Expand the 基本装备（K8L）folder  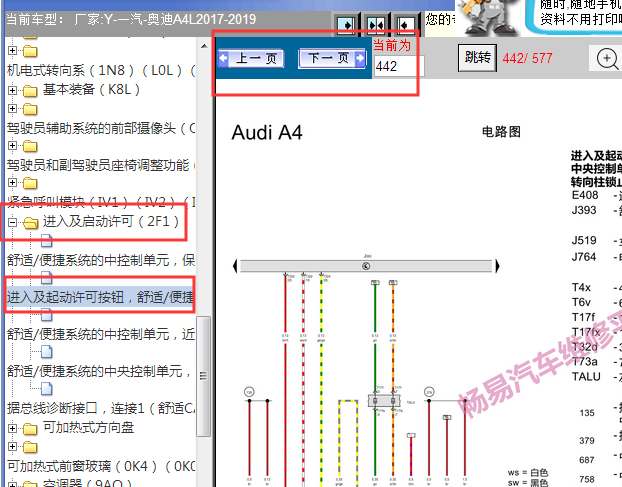coord(12,90)
